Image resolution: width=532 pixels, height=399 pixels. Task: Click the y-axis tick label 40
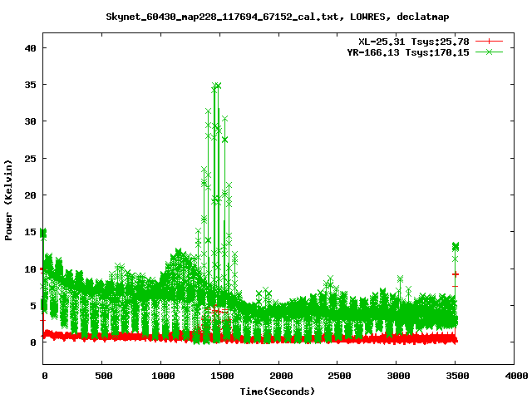point(30,48)
